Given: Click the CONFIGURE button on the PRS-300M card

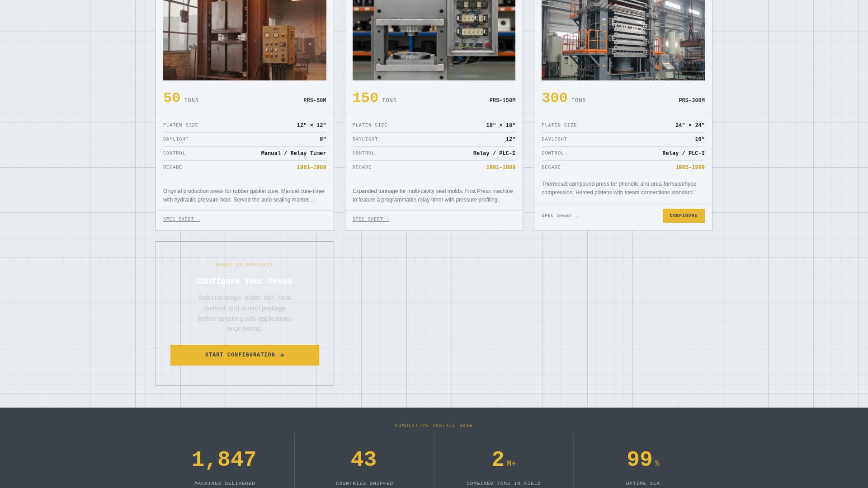Looking at the screenshot, I should pyautogui.click(x=683, y=216).
